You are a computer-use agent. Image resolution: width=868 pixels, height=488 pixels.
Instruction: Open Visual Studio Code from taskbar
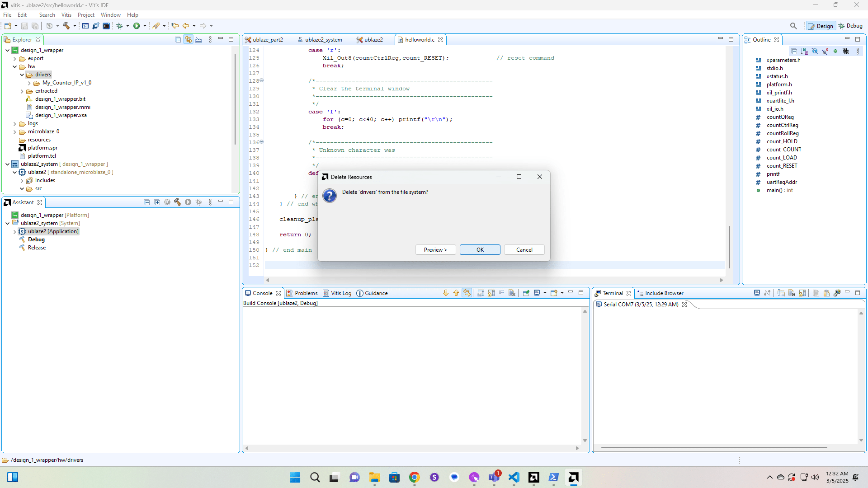coord(514,477)
